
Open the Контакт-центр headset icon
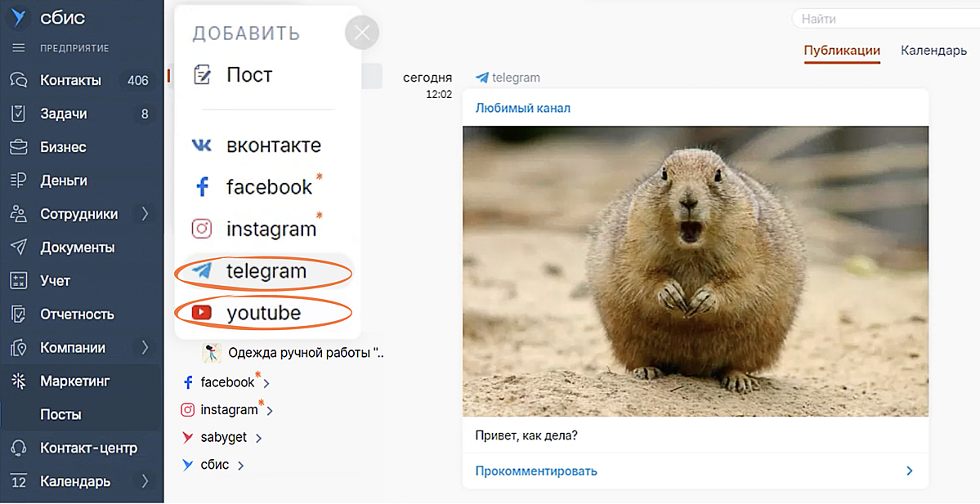pyautogui.click(x=18, y=448)
